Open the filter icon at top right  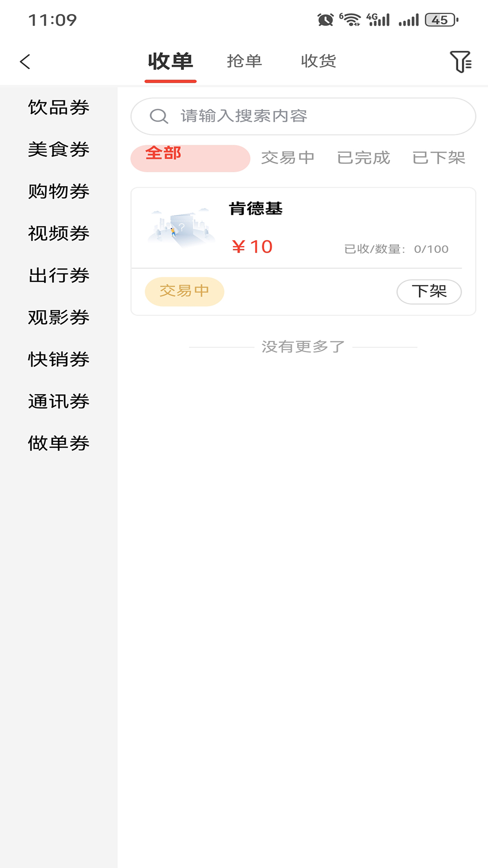(460, 61)
